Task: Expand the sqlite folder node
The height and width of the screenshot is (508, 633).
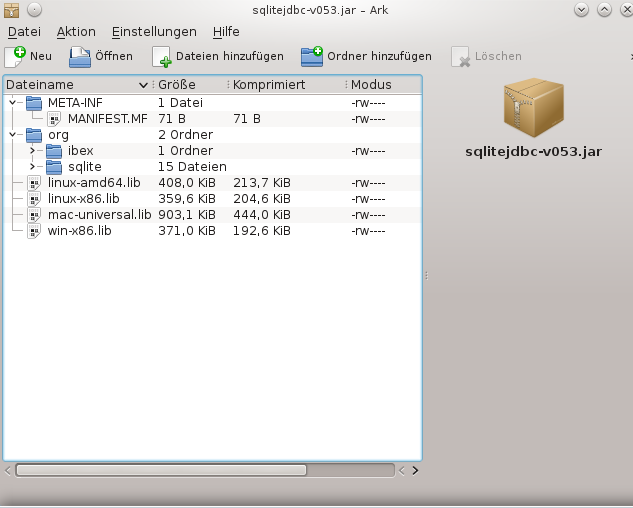Action: (x=32, y=166)
